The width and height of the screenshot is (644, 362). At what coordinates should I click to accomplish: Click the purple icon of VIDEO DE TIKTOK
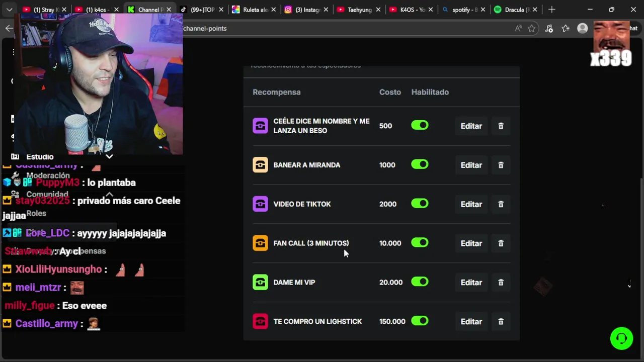(x=260, y=204)
